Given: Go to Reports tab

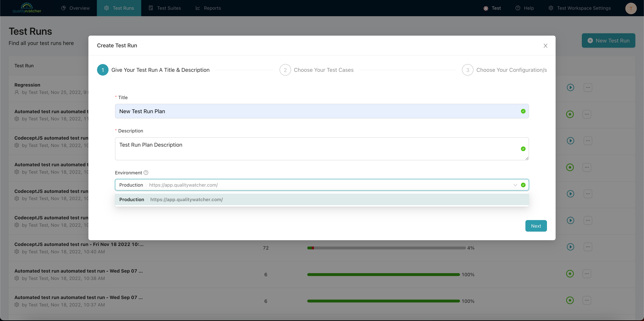Looking at the screenshot, I should pyautogui.click(x=208, y=8).
